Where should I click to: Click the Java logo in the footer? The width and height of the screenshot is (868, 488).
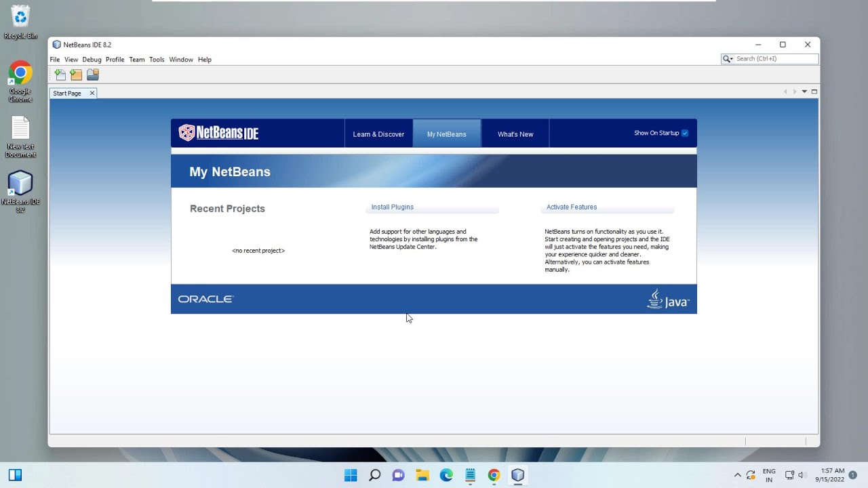click(x=668, y=299)
